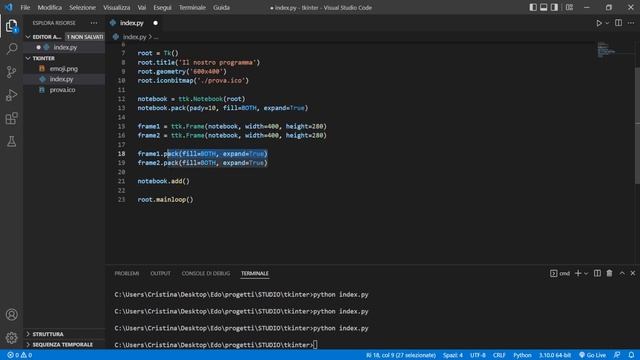640x360 pixels.
Task: Open customize layout icon
Action: pos(569,7)
